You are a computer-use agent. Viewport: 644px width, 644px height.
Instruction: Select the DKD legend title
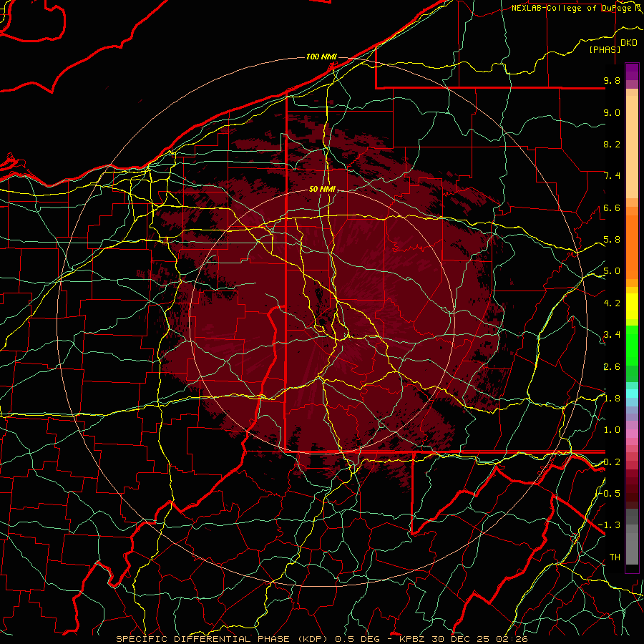pos(629,43)
